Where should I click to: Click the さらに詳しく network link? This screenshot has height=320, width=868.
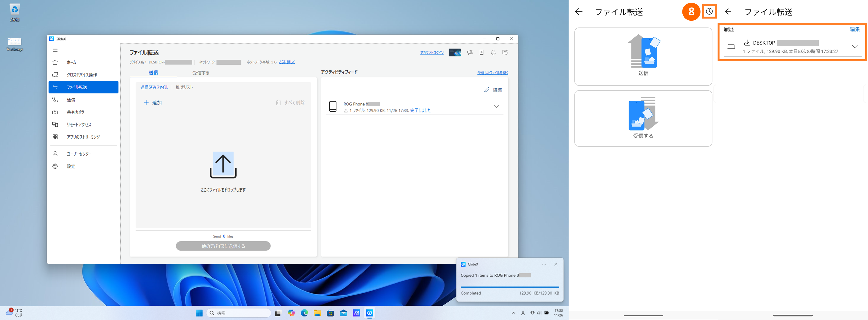tap(287, 62)
